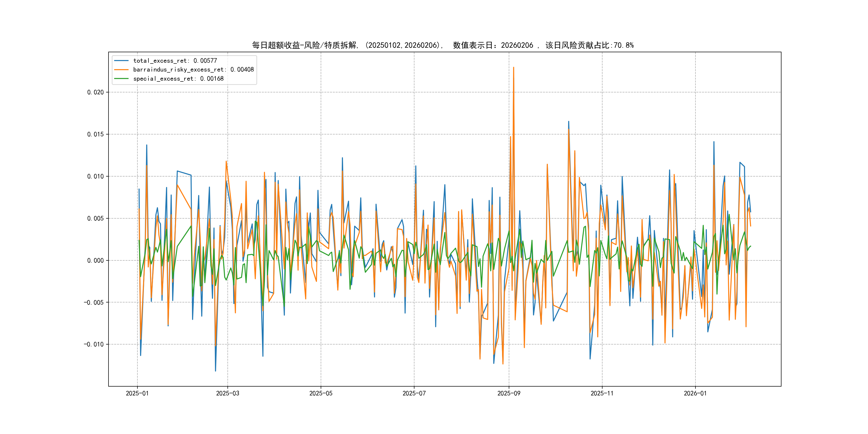This screenshot has width=868, height=434.
Task: Click the 2025-09 x-axis tick label
Action: point(509,393)
